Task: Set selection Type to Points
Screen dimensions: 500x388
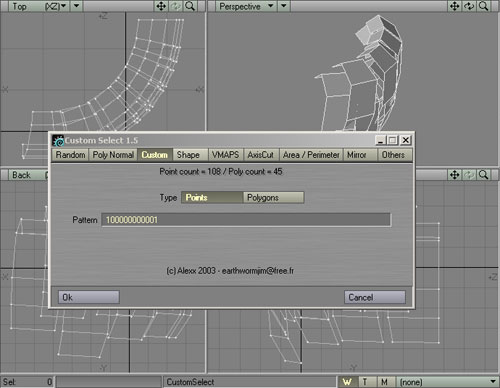Action: tap(212, 197)
